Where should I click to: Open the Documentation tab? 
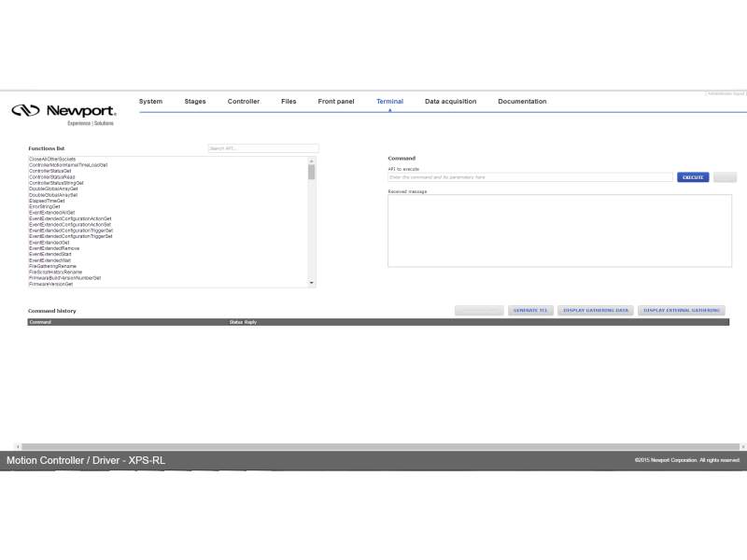click(522, 101)
